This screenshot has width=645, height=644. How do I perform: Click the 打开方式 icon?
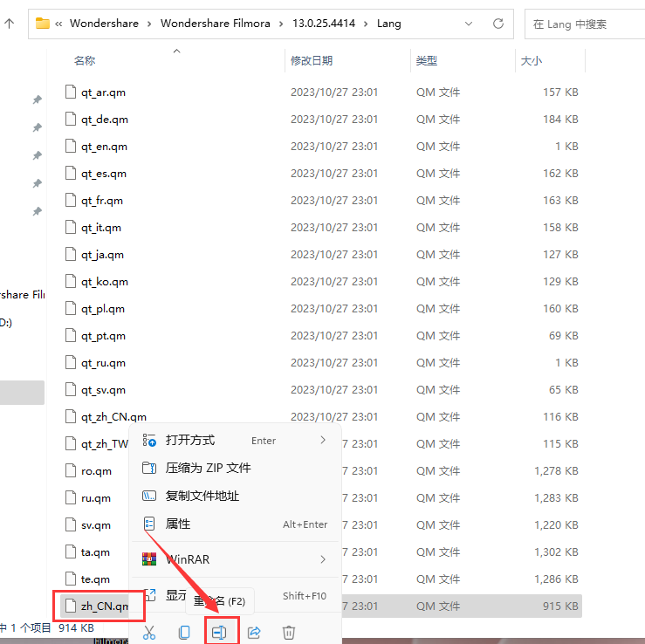coord(149,440)
